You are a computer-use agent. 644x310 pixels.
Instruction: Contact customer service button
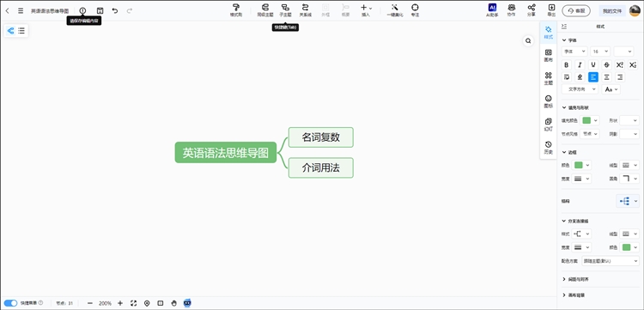click(576, 11)
